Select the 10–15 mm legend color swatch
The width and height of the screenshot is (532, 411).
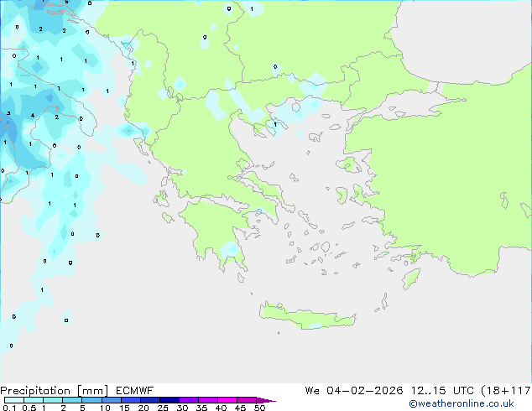click(111, 400)
